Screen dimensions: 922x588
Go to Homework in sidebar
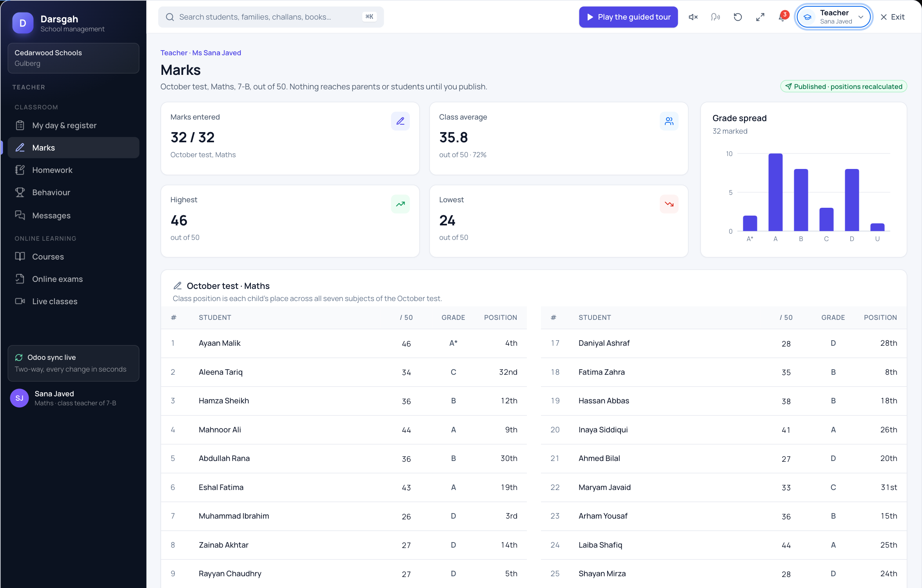(x=73, y=170)
